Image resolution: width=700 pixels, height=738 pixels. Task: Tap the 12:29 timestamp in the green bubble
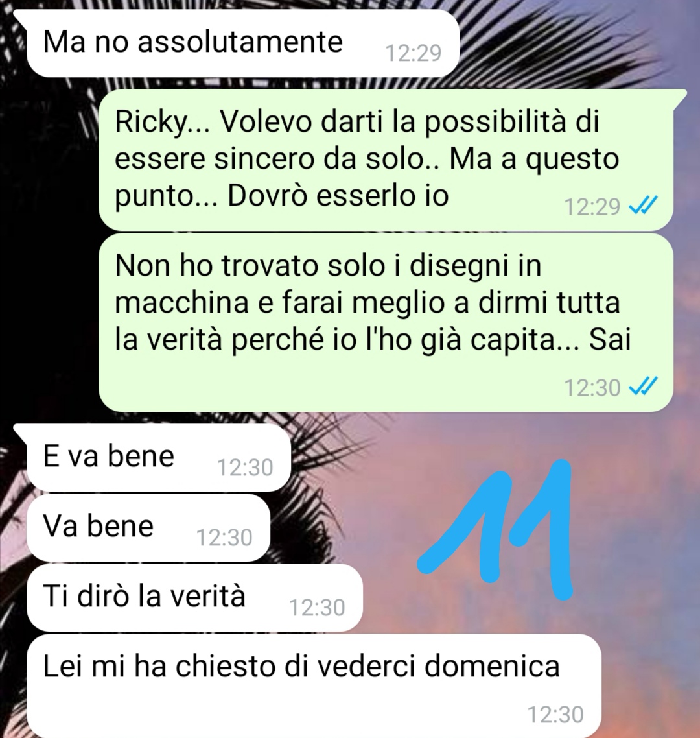[x=592, y=207]
